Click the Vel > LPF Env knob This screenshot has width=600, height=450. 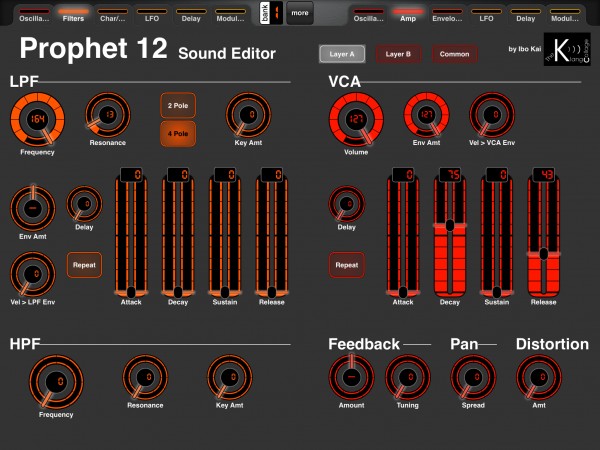(33, 274)
